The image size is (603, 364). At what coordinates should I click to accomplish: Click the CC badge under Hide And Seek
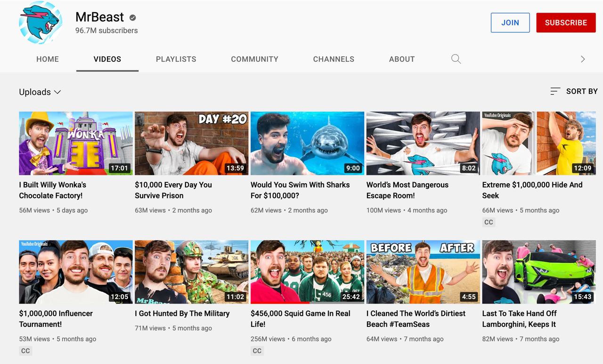pyautogui.click(x=489, y=222)
